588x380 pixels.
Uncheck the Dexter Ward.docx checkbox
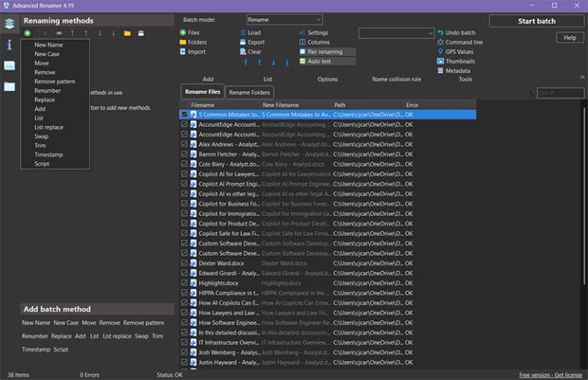tap(184, 263)
